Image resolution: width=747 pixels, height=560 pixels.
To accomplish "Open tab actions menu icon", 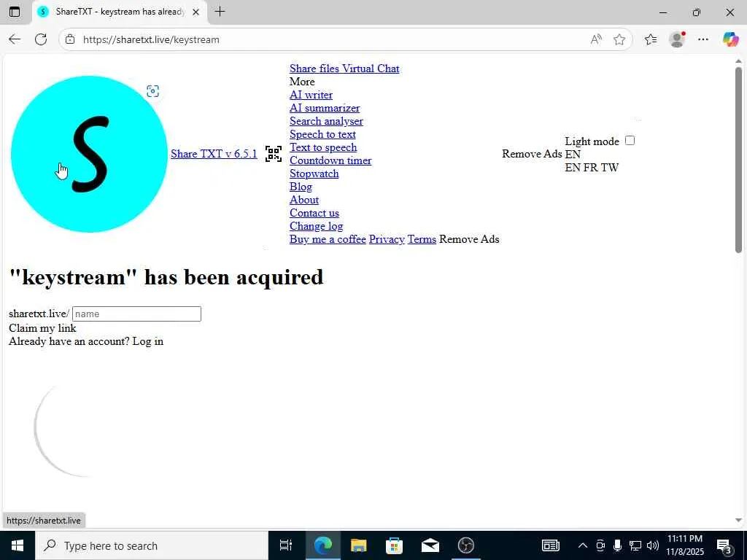I will [15, 12].
